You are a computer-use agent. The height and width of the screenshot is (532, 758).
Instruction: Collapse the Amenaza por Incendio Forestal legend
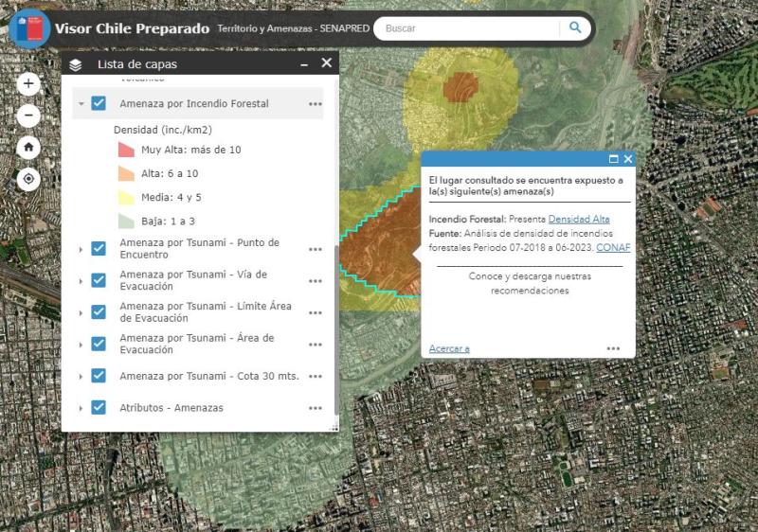[81, 104]
